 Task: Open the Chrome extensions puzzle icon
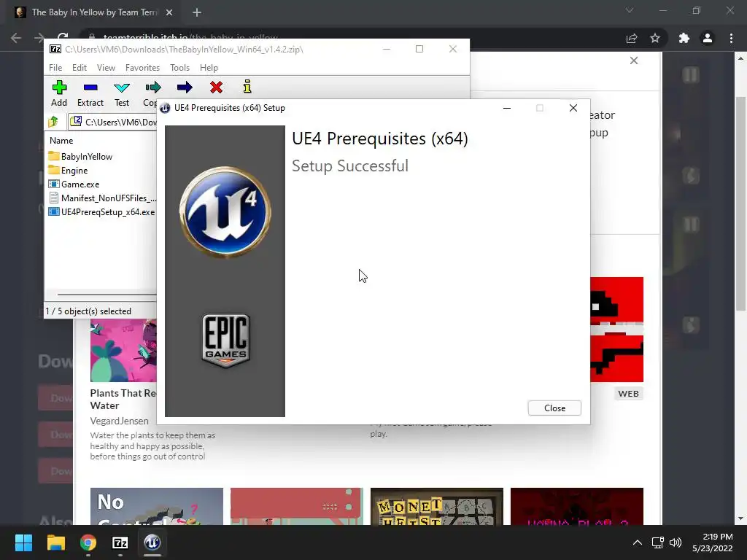click(x=684, y=38)
